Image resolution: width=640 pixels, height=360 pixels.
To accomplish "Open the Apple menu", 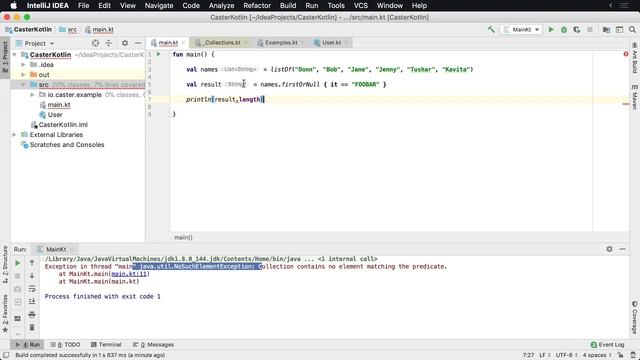I will [x=13, y=6].
